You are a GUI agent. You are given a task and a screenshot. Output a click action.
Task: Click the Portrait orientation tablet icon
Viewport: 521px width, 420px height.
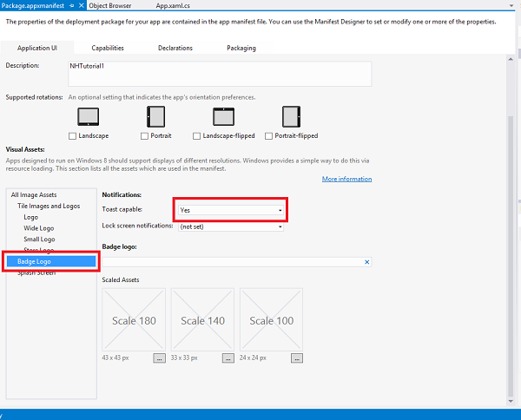155,116
